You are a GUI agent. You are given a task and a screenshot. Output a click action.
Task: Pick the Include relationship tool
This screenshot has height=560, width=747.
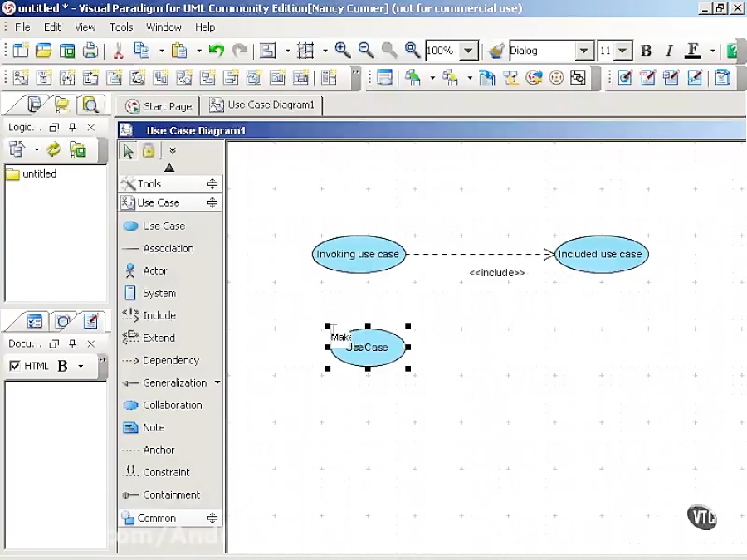tap(159, 315)
